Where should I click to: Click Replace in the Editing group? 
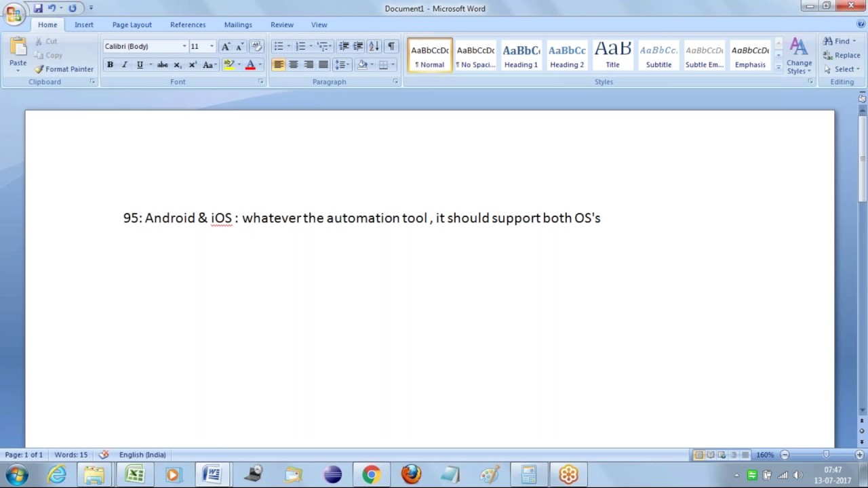coord(842,55)
